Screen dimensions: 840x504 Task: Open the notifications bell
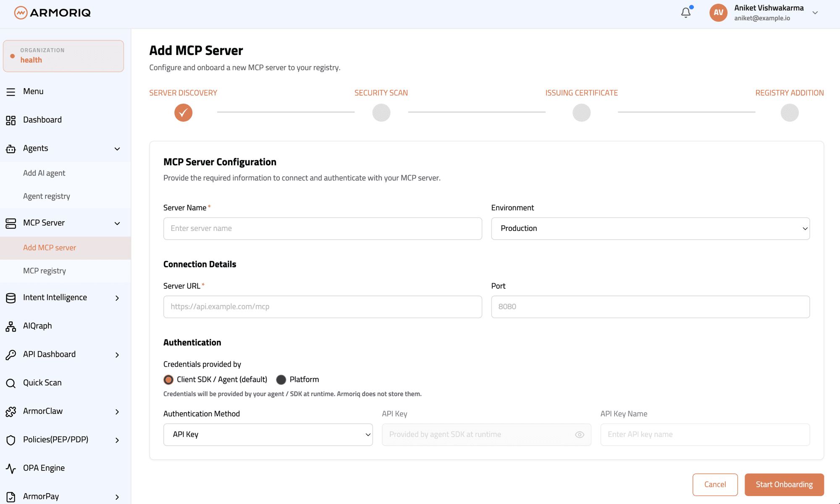(x=686, y=13)
